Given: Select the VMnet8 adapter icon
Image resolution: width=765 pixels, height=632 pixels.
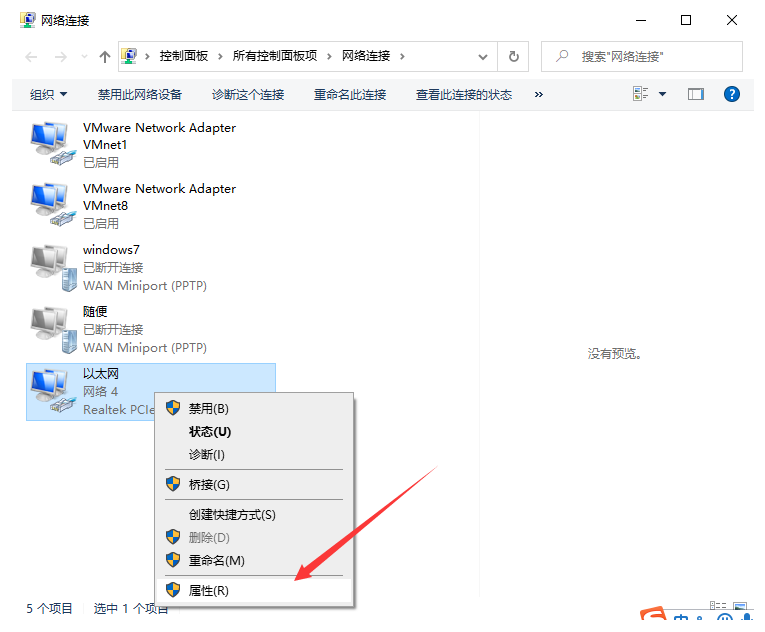Looking at the screenshot, I should 53,205.
